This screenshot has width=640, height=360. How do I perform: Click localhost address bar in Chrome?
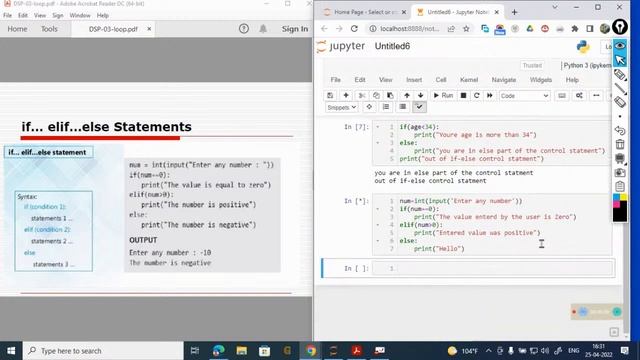(409, 29)
